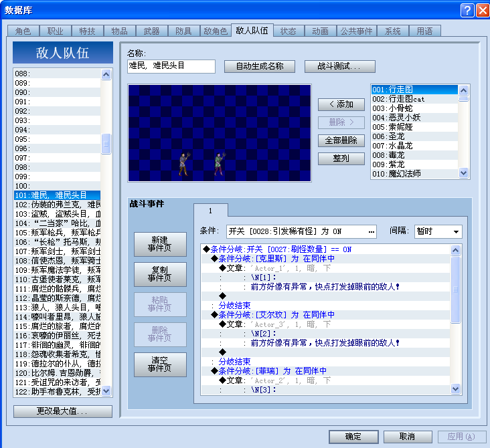The image size is (490, 448).
Task: Select enemy 002:行走图cat
Action: tap(414, 99)
